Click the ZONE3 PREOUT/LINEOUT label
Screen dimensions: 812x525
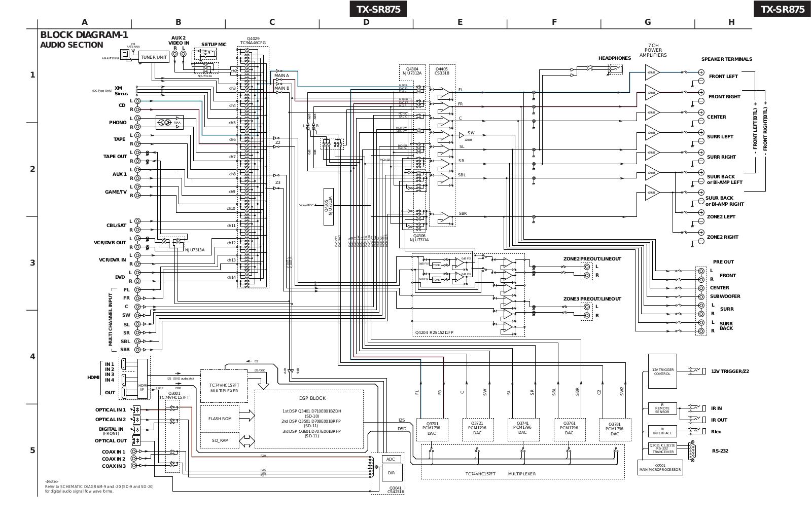[592, 299]
